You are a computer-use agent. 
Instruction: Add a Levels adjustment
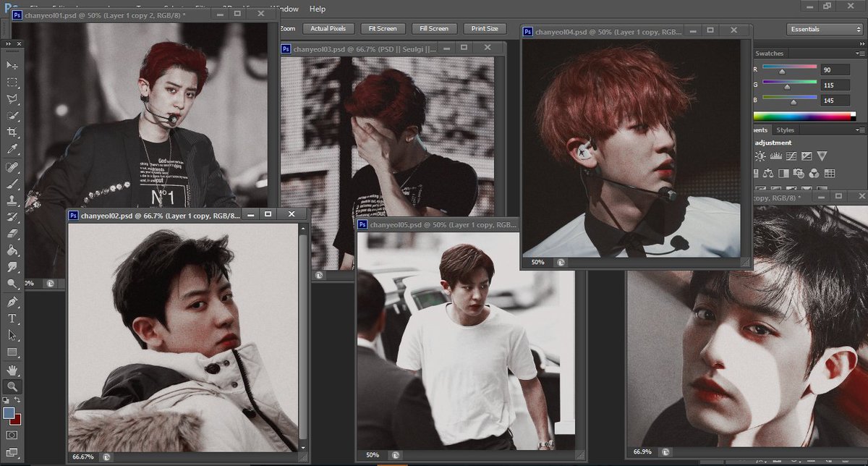coord(776,156)
